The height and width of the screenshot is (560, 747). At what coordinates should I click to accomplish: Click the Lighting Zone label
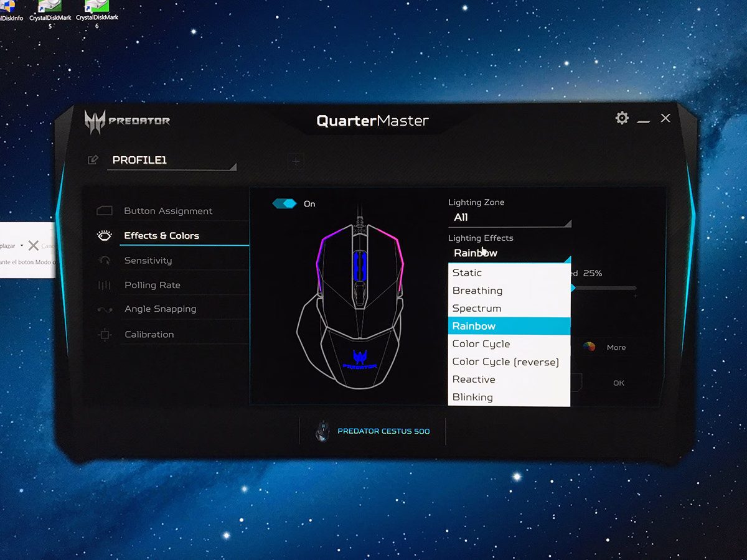(x=476, y=202)
